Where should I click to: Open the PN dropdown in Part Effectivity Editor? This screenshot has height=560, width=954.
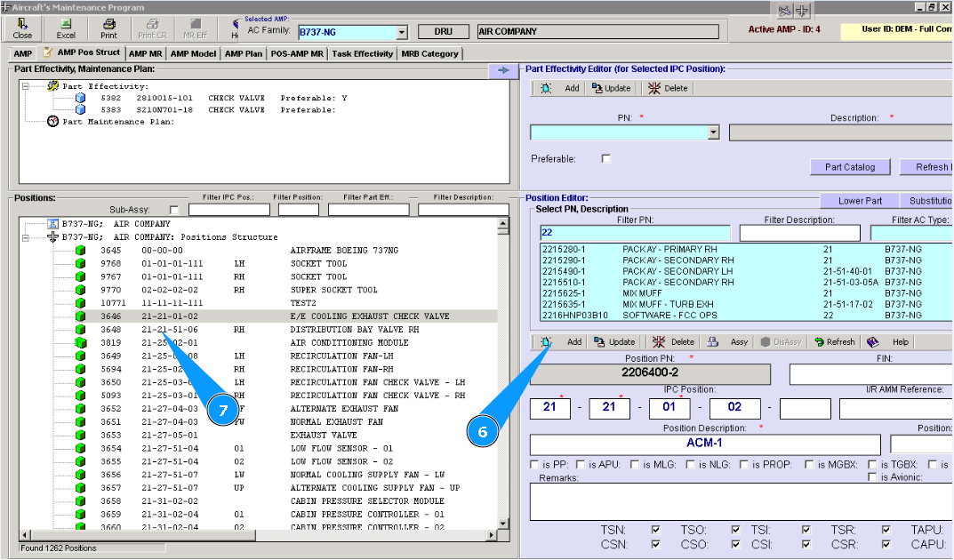tap(713, 133)
